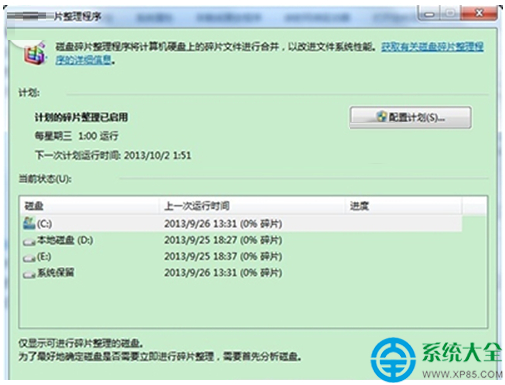This screenshot has width=505, height=385.
Task: Open 配置计划(S)... schedule settings
Action: click(410, 117)
